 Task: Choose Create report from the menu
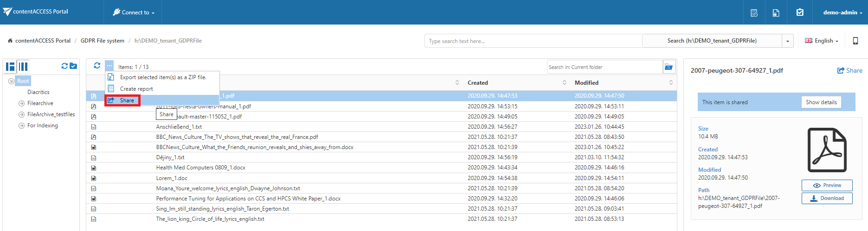click(x=136, y=89)
